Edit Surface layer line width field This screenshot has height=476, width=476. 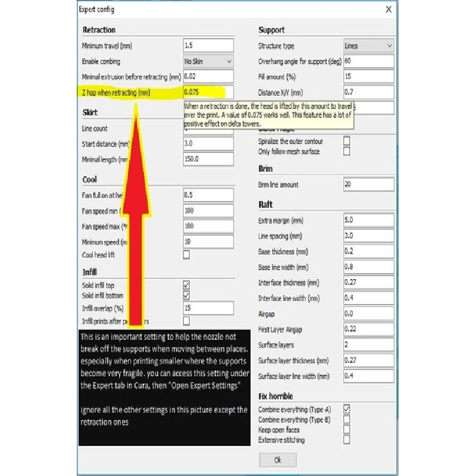pyautogui.click(x=369, y=376)
